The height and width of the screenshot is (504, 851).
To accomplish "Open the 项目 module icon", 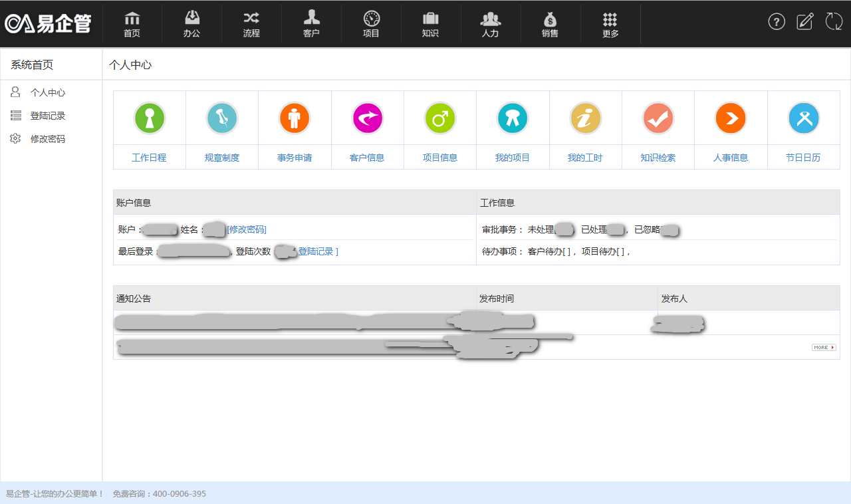I will click(x=371, y=23).
